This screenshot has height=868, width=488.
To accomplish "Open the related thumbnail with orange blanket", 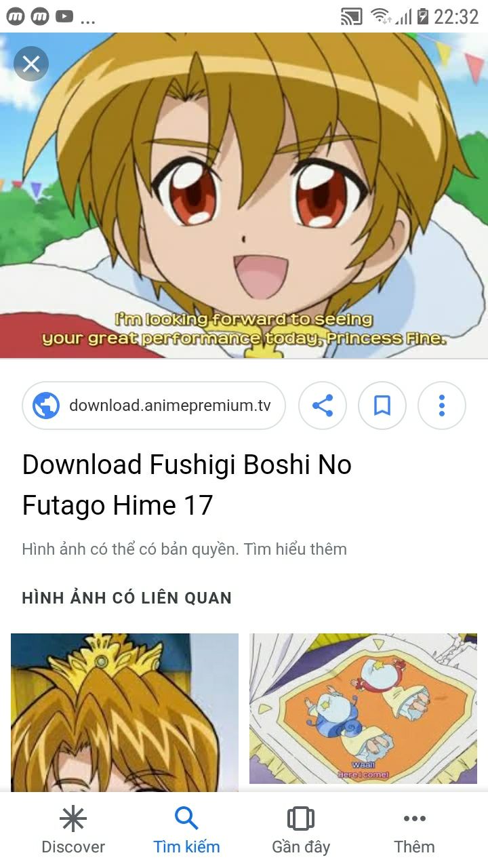I will [x=363, y=709].
